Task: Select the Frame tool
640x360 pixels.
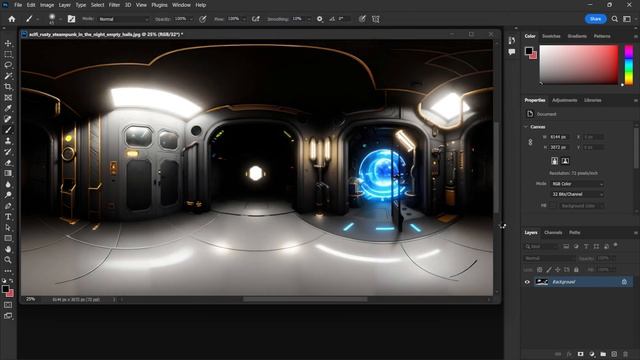Action: (x=8, y=98)
